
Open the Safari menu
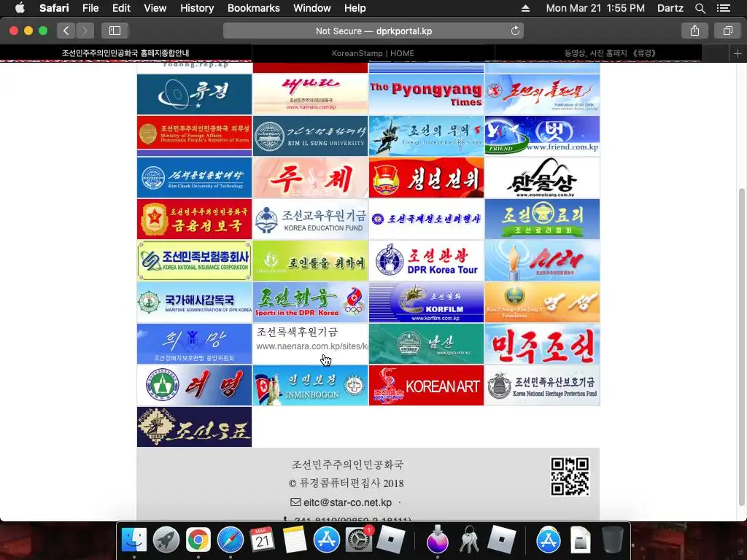pyautogui.click(x=54, y=8)
